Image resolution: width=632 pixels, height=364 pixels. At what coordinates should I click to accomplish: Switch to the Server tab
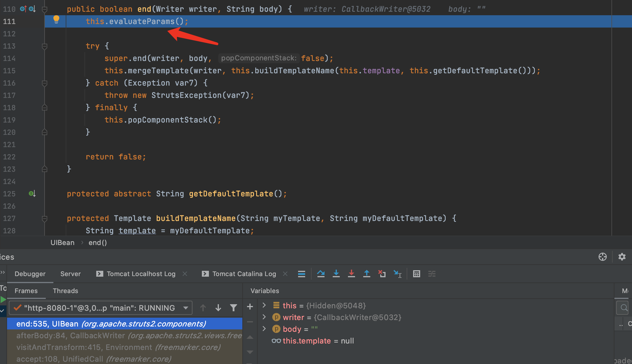coord(70,274)
